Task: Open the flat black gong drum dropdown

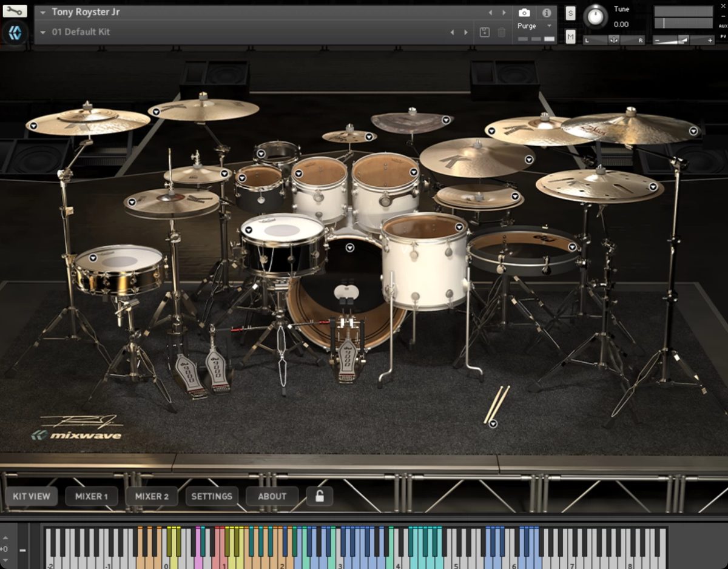Action: coord(572,247)
